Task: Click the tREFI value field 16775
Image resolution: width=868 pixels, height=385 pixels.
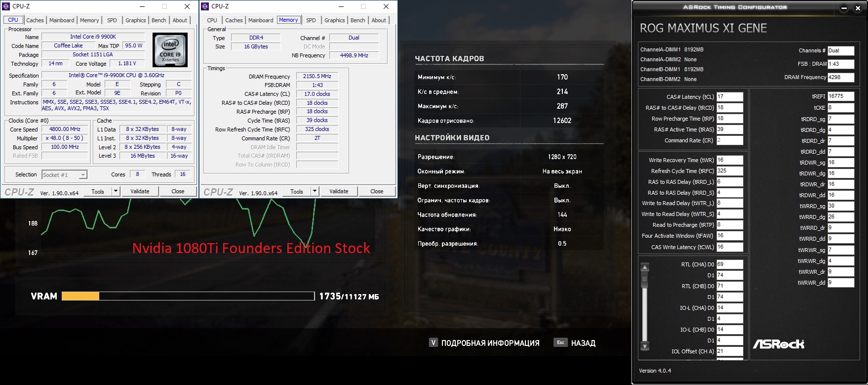Action: (x=841, y=96)
